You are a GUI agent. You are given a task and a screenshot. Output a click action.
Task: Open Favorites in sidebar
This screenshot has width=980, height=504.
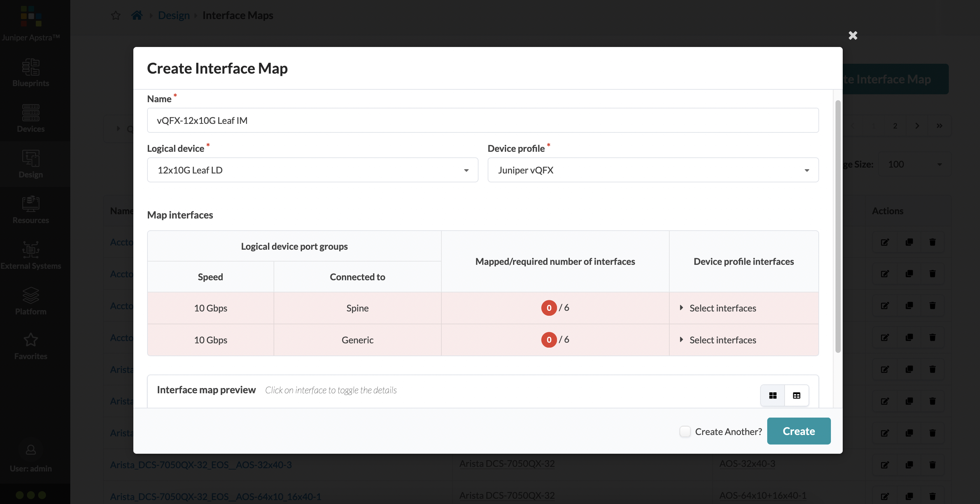[x=31, y=346]
